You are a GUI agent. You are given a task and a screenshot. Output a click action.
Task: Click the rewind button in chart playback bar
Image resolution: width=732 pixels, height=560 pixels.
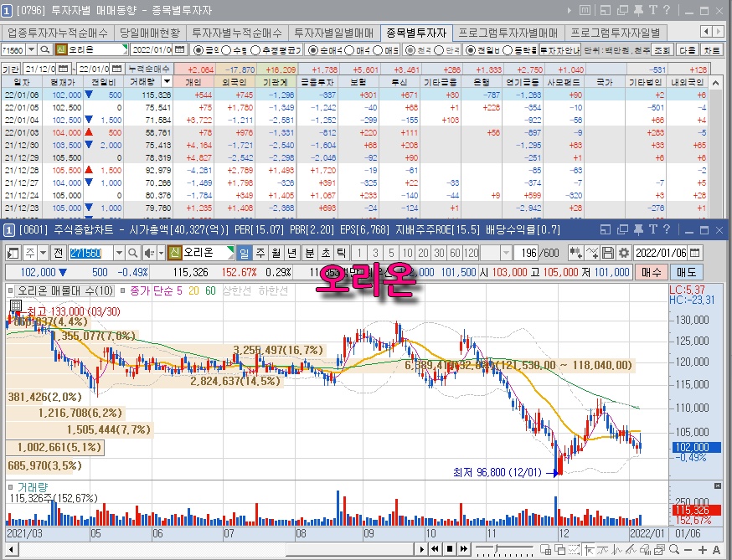coord(435,549)
